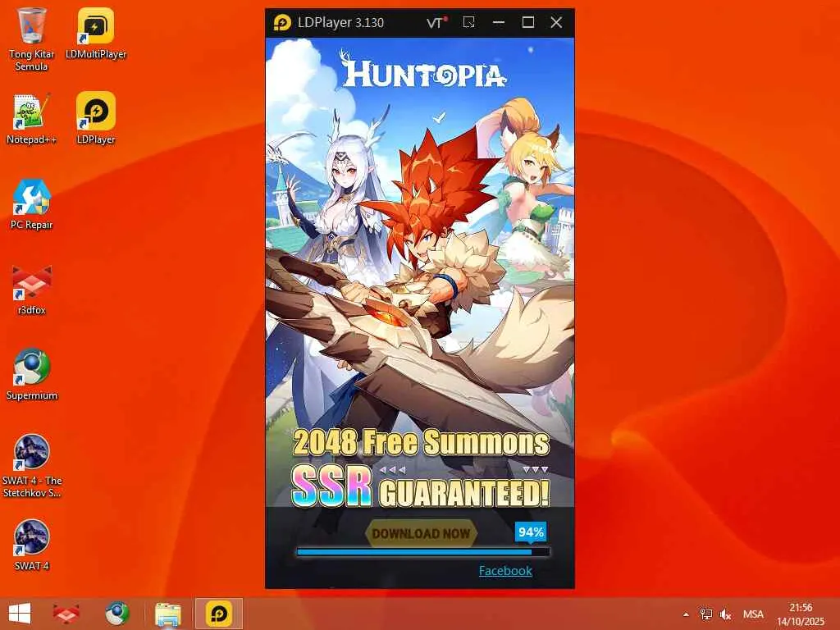Launch the PC Repair shortcut

click(32, 204)
